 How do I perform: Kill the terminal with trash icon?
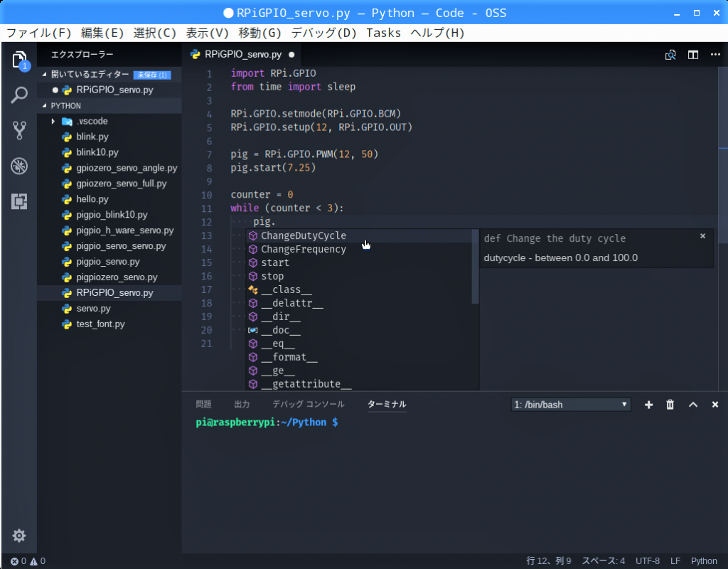pos(670,405)
